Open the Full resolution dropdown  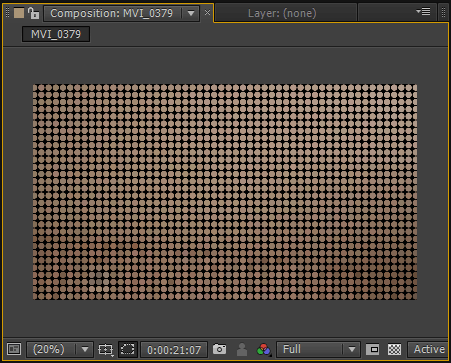318,349
